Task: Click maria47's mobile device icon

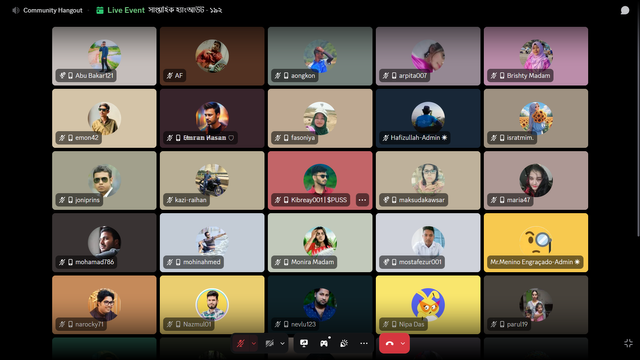Action: [502, 200]
